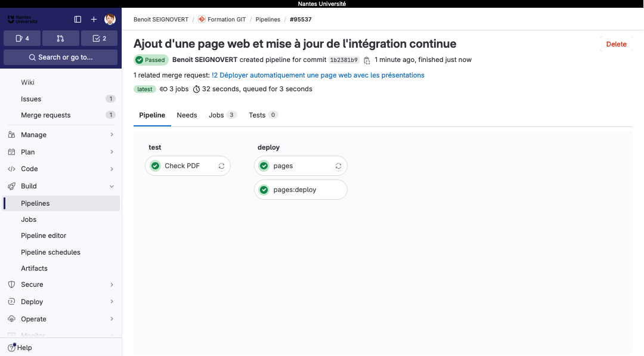Select Pipelines in the sidebar
Image resolution: width=644 pixels, height=356 pixels.
61,203
